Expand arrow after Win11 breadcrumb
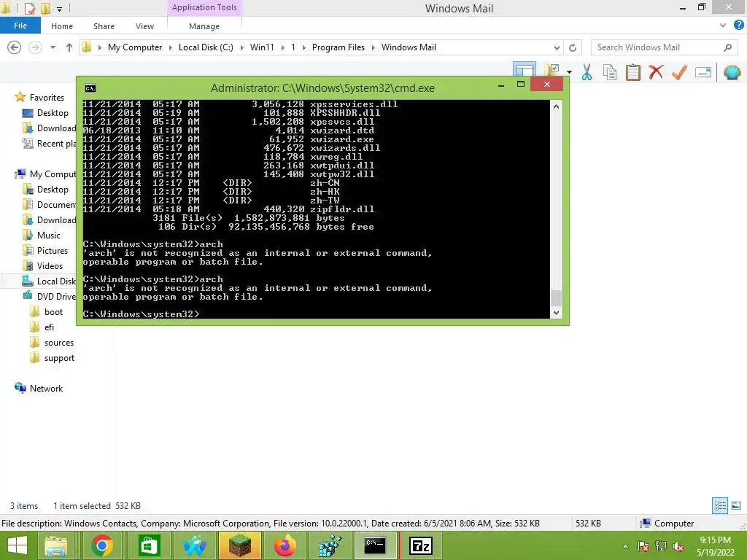Image resolution: width=747 pixels, height=560 pixels. tap(282, 47)
